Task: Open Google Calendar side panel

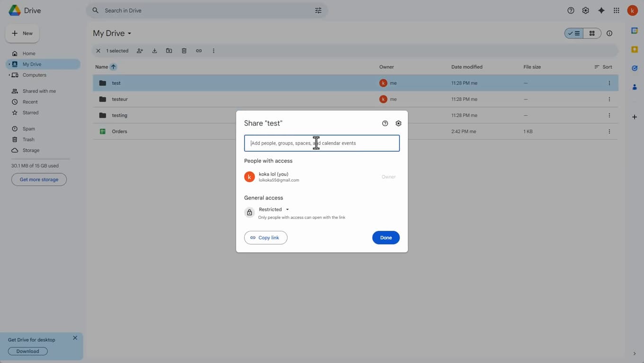Action: (x=635, y=30)
